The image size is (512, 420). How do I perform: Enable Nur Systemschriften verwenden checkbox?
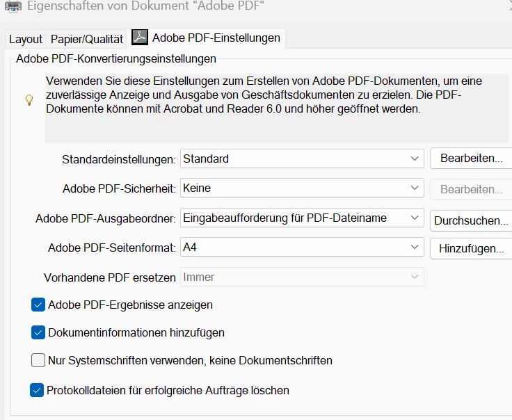[38, 360]
